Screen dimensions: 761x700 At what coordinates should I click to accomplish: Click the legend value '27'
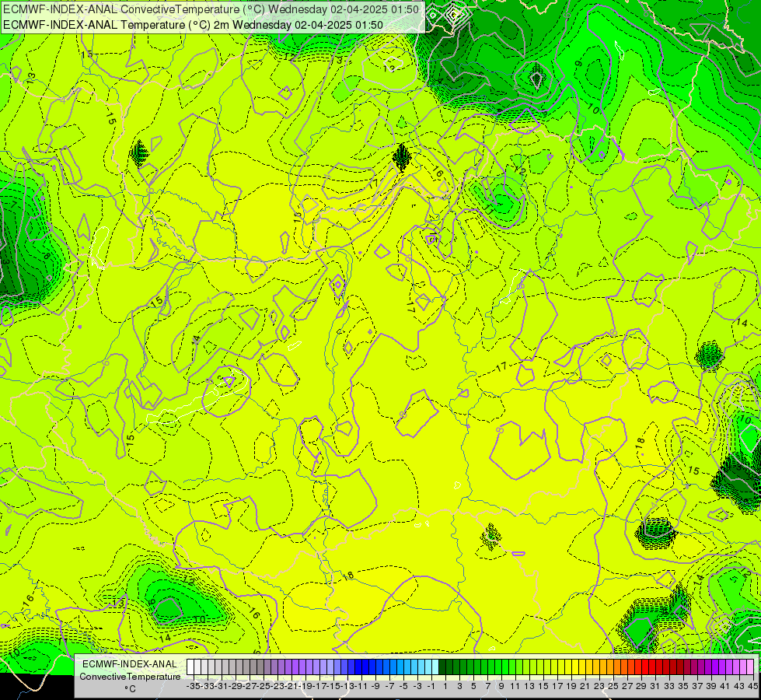click(627, 687)
